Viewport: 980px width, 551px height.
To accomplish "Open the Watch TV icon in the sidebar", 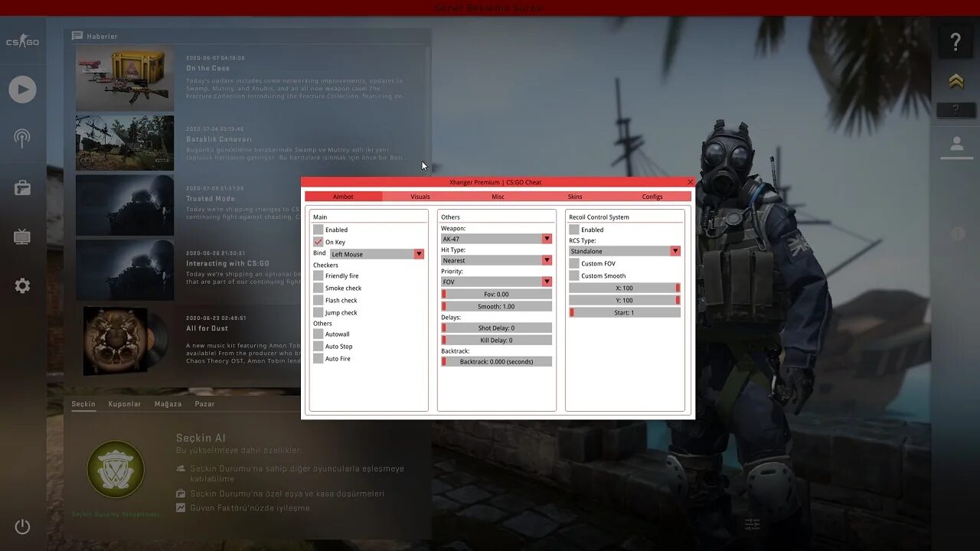I will (x=22, y=236).
